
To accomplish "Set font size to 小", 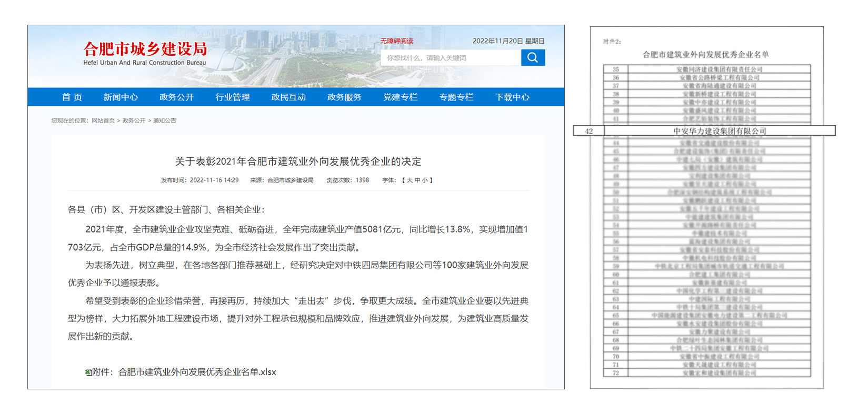I will 425,180.
